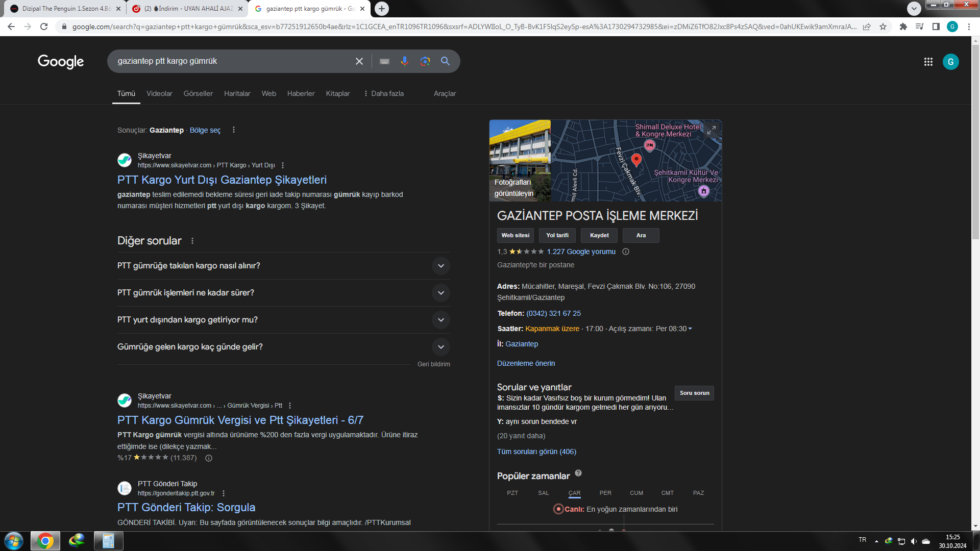
Task: Open 'PTT Kargo Yurt Dışı Gaziantep Şikayetleri' link
Action: tap(222, 180)
